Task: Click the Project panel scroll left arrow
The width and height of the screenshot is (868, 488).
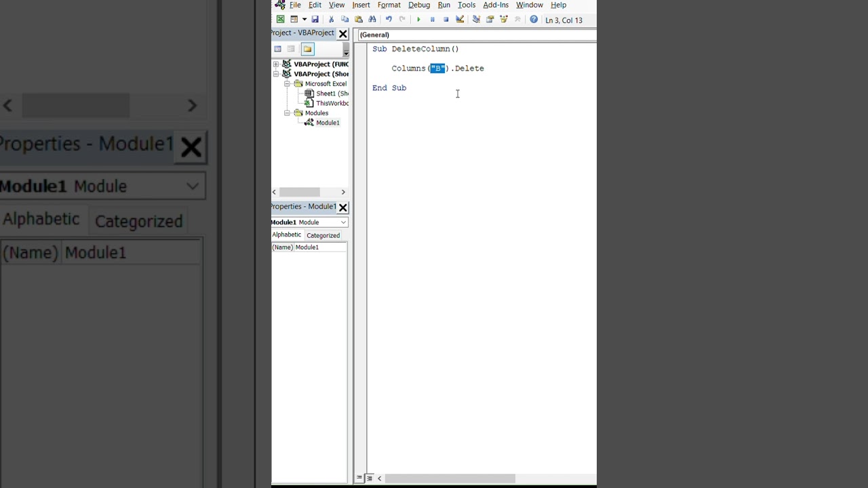Action: [x=274, y=192]
